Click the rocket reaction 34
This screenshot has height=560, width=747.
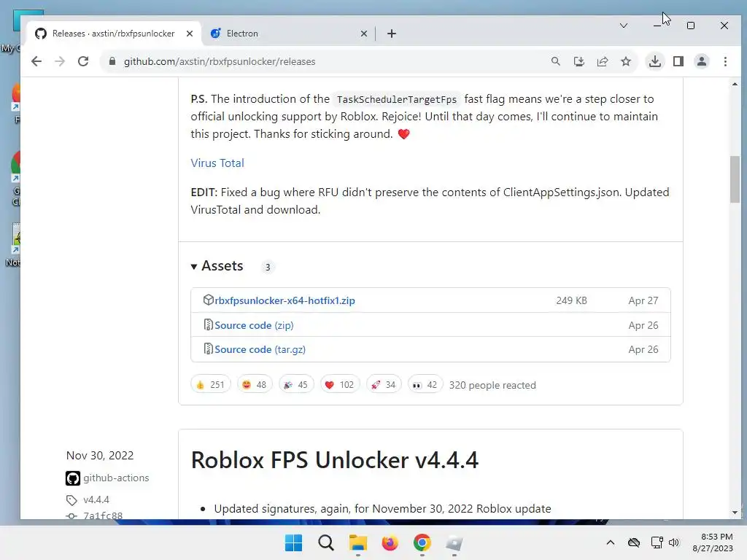(384, 384)
